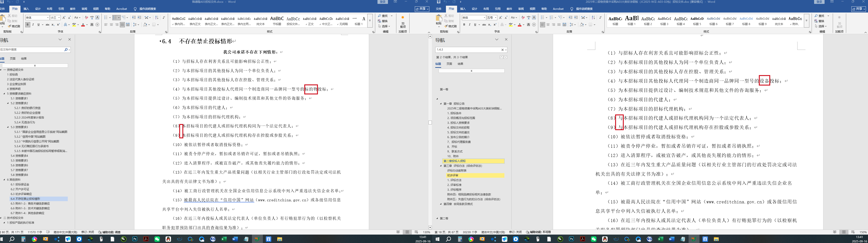
Task: Expand the 第四章 合同条款及格式 tree node
Action: coord(440,204)
